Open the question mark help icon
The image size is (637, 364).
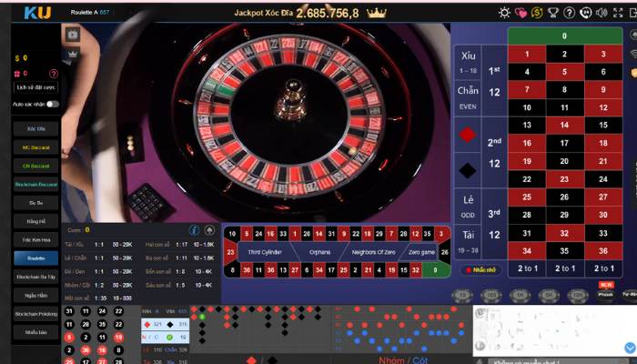[569, 13]
